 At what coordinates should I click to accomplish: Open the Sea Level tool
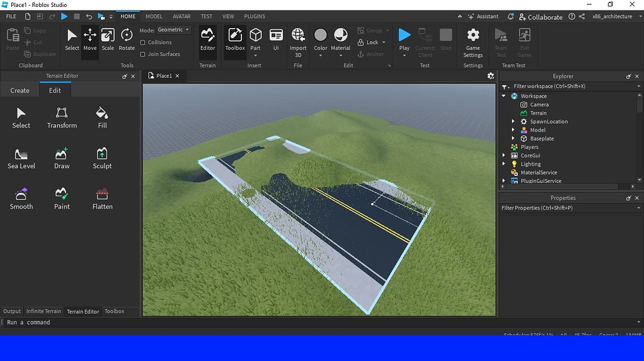[x=21, y=159]
